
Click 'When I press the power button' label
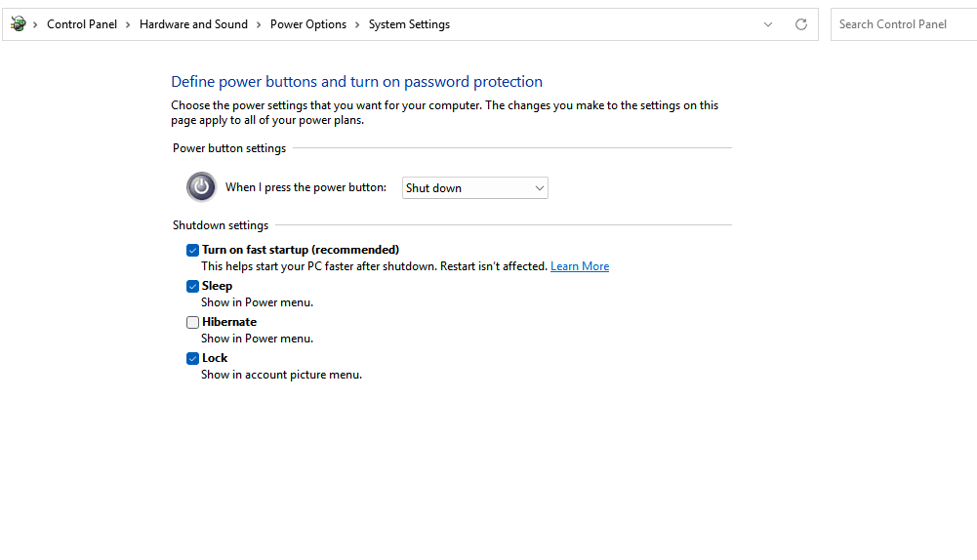point(305,187)
